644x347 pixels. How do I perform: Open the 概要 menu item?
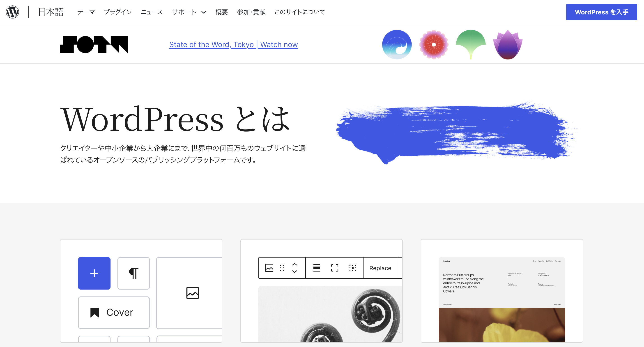click(x=222, y=12)
